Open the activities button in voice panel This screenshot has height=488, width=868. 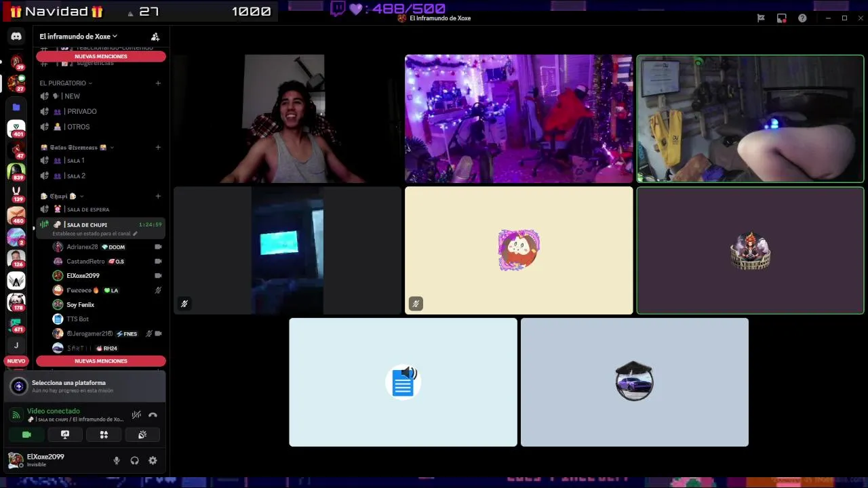point(104,434)
